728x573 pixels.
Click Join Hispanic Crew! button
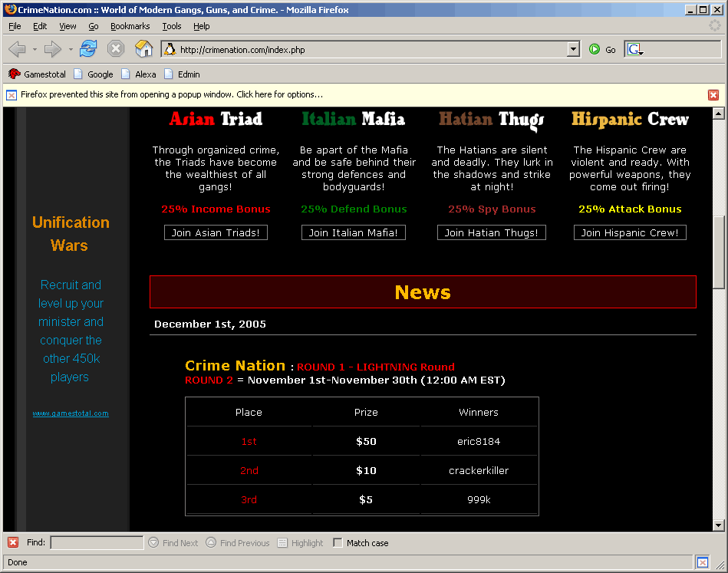pos(630,232)
